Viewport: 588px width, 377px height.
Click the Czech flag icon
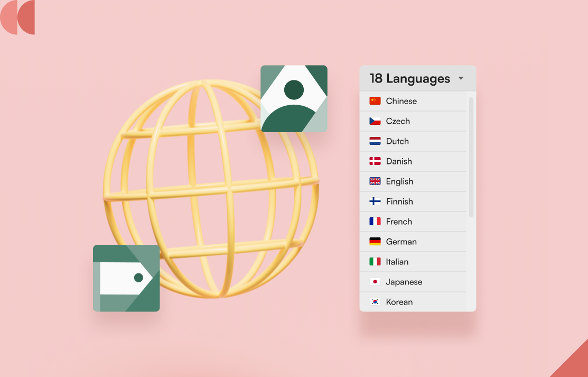(375, 121)
